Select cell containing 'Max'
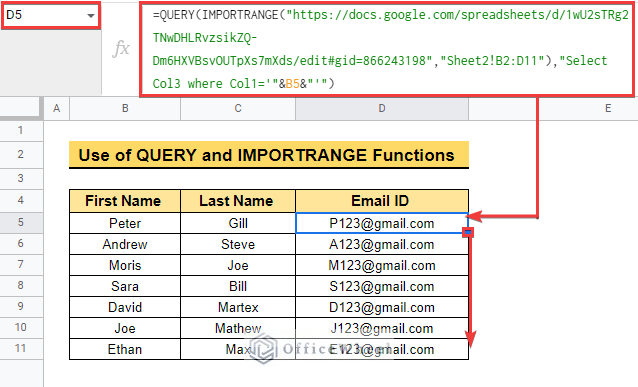 (x=238, y=349)
